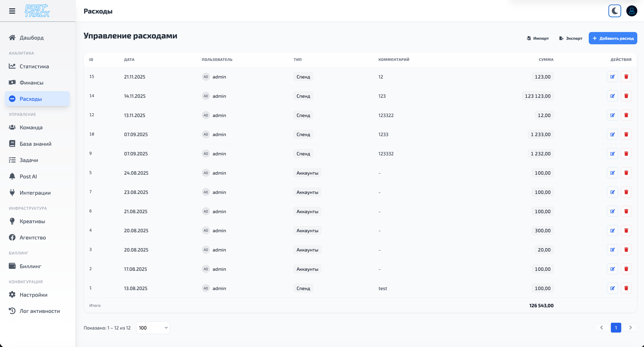644x347 pixels.
Task: Select page number 1 in pagination
Action: coord(616,328)
